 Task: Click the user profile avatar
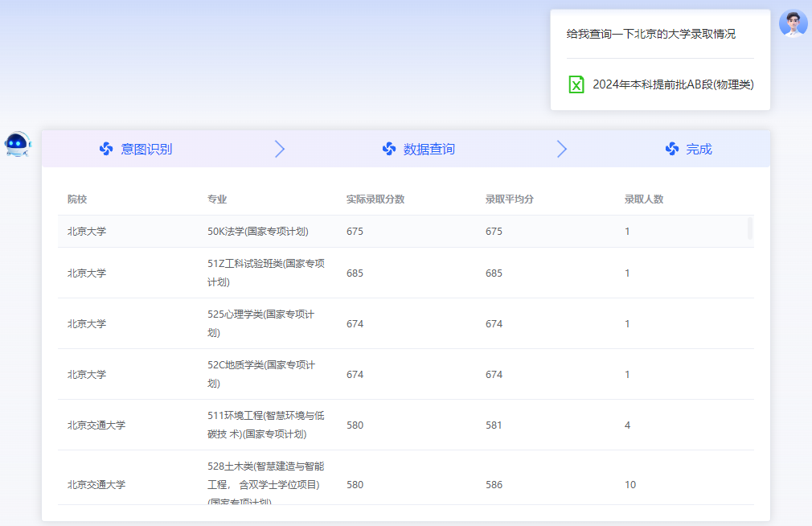tap(793, 23)
